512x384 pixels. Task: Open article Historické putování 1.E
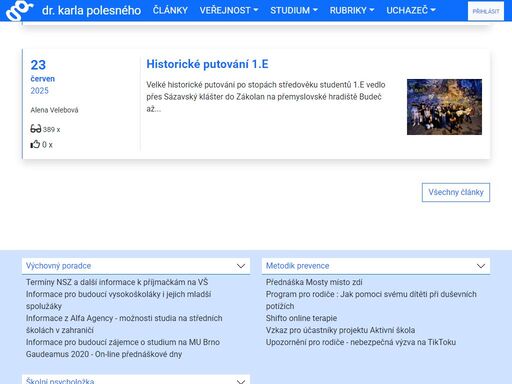point(207,64)
